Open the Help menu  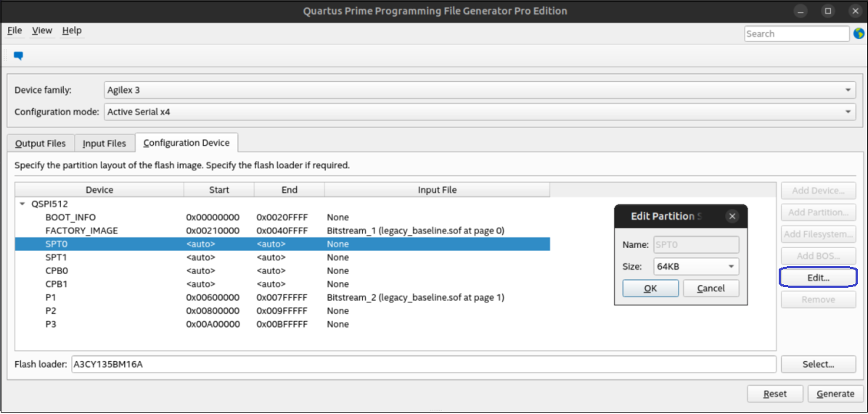coord(72,30)
